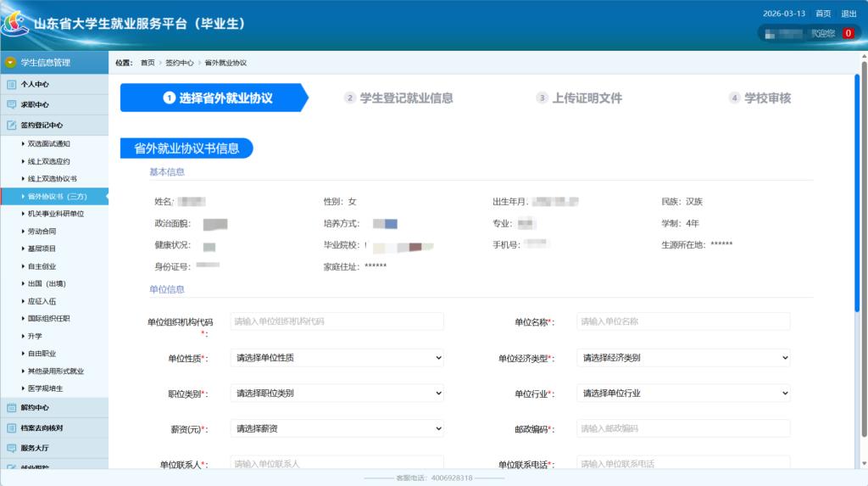
Task: Click 首页 in breadcrumb
Action: click(147, 63)
